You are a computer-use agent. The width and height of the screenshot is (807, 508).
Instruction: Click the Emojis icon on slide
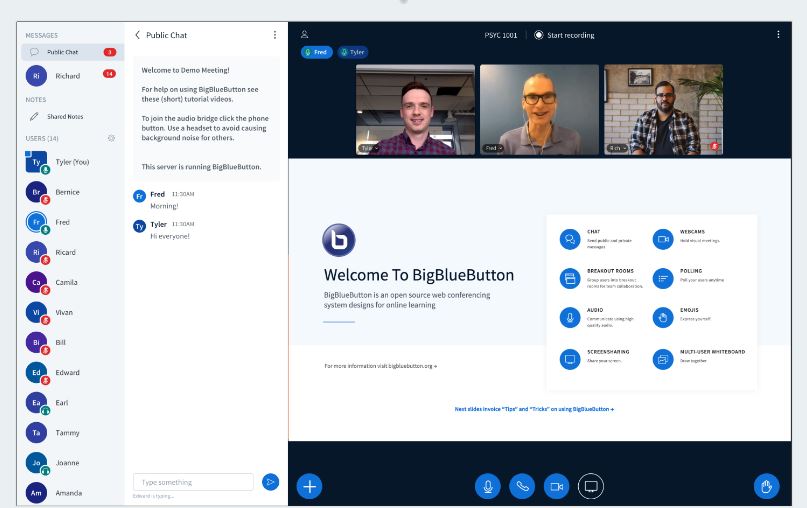[x=663, y=318]
